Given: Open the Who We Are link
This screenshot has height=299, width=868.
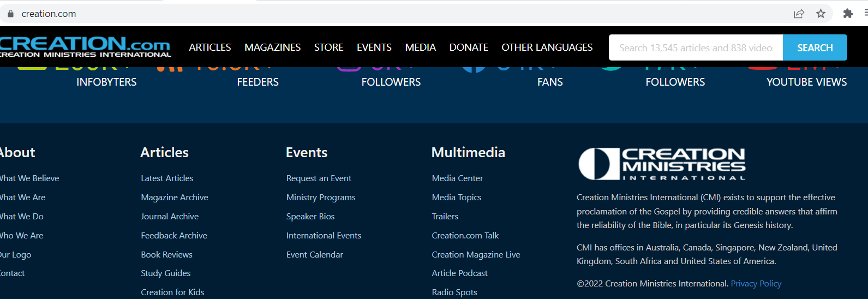Looking at the screenshot, I should [x=21, y=236].
